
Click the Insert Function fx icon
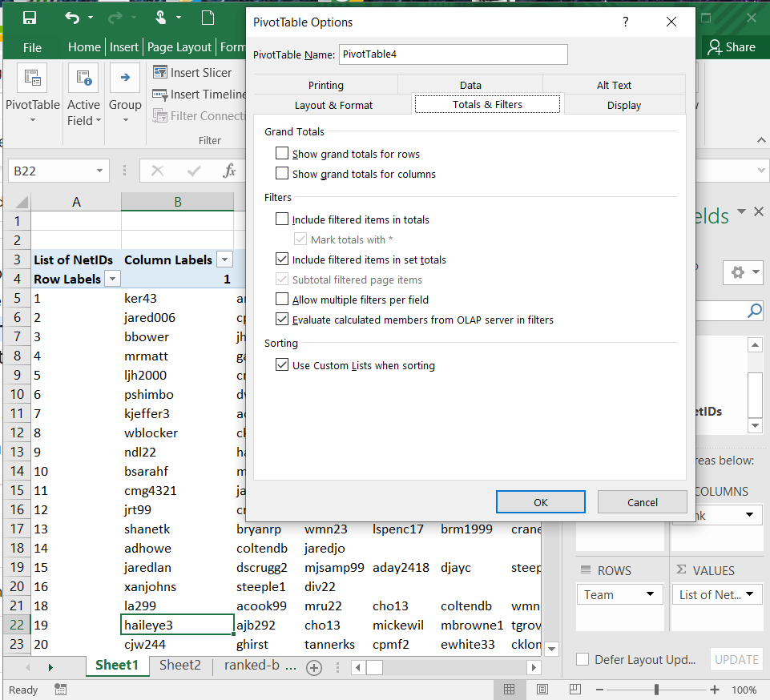tap(229, 171)
